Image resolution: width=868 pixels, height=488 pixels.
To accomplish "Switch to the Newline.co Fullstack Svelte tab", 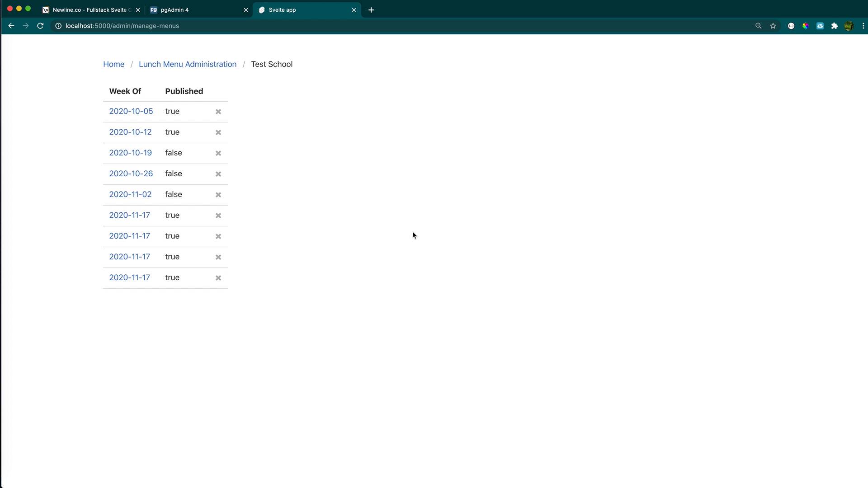I will tap(90, 9).
